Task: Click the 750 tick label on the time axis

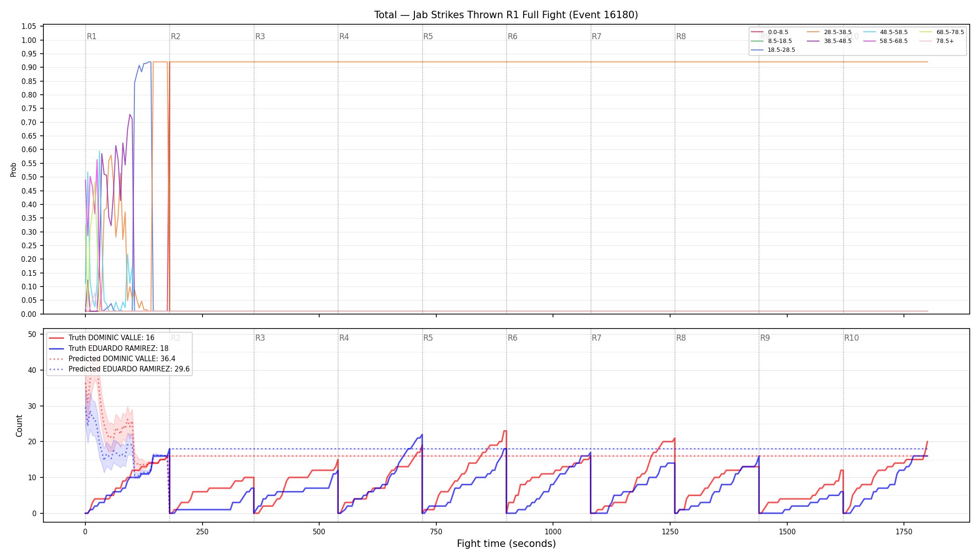Action: (x=436, y=532)
